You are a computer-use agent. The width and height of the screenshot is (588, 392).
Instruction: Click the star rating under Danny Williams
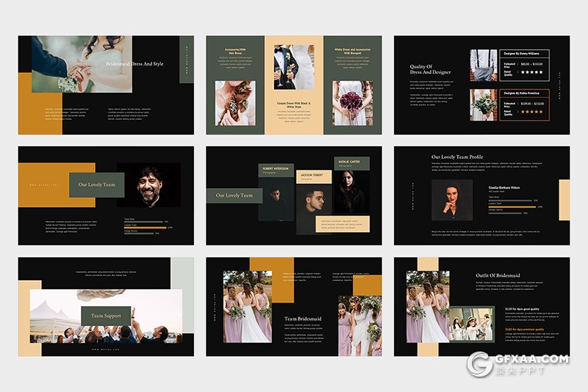531,72
